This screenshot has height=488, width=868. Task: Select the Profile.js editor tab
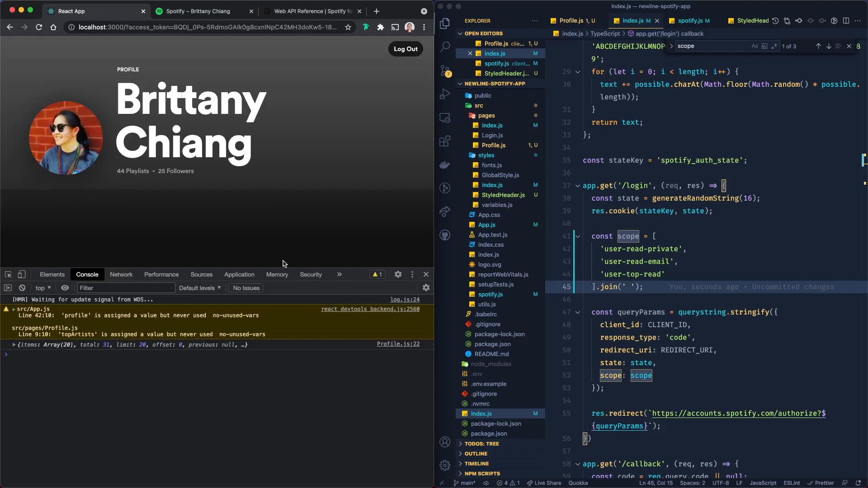click(572, 21)
